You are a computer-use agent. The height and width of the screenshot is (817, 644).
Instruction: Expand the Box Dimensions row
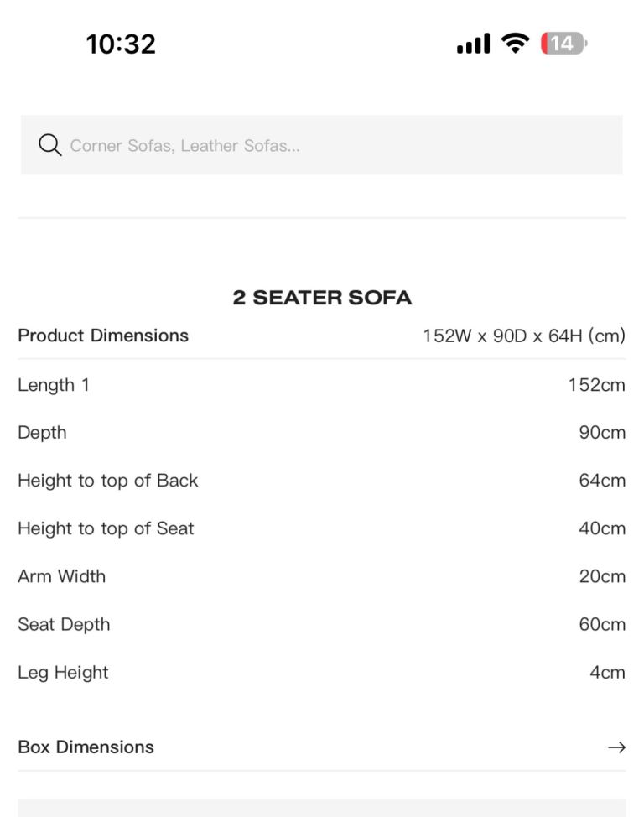coord(322,747)
